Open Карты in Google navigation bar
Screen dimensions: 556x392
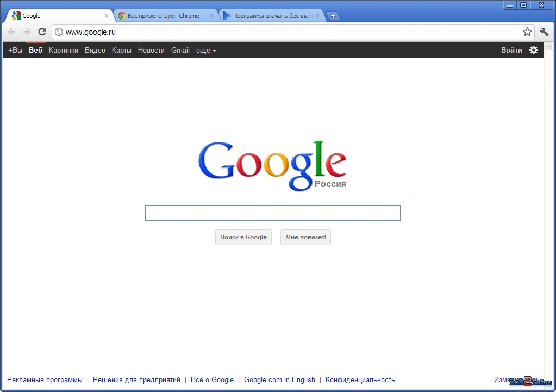tap(122, 51)
